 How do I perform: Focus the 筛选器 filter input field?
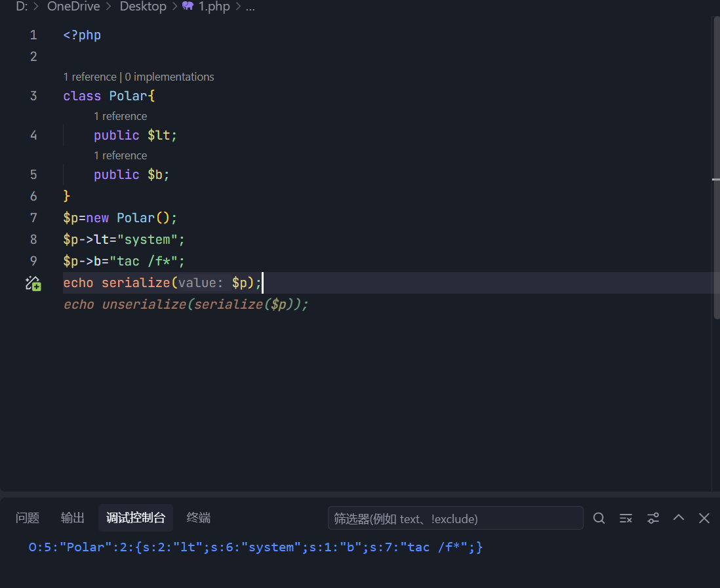tap(456, 519)
